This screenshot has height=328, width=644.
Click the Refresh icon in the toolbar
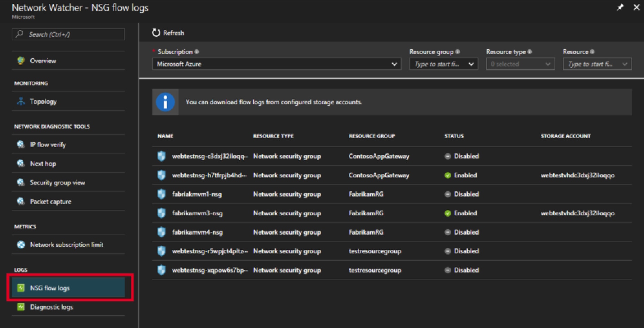156,33
